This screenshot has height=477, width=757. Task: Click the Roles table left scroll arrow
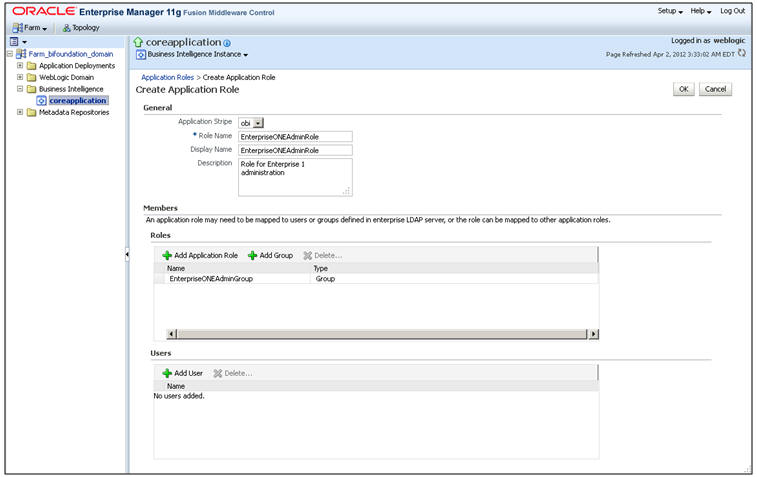(x=171, y=334)
